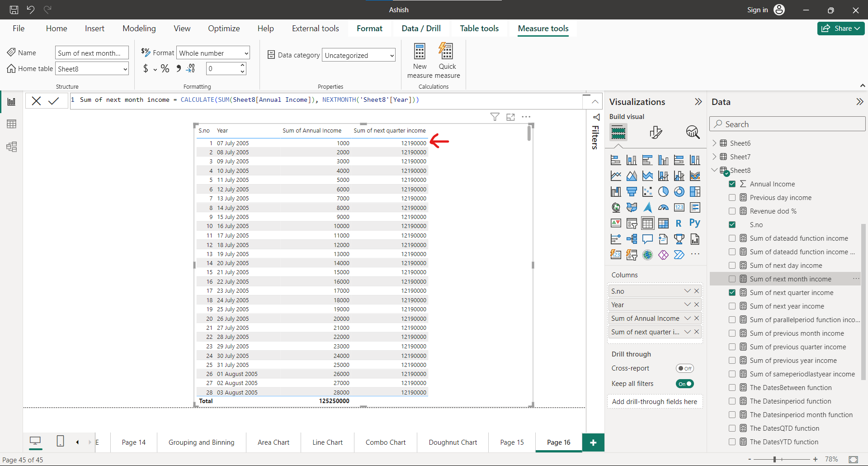Select the Pie chart visualization
This screenshot has width=868, height=466.
point(663,191)
